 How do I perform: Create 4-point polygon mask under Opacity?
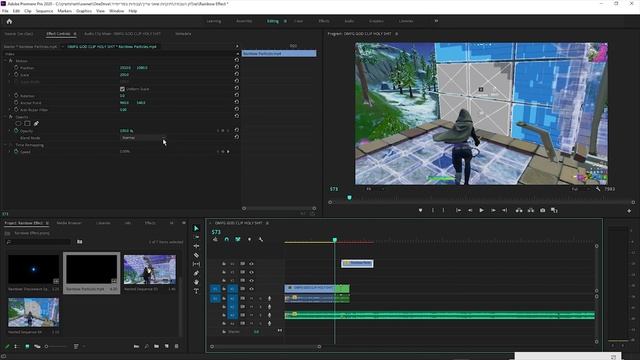[x=27, y=123]
